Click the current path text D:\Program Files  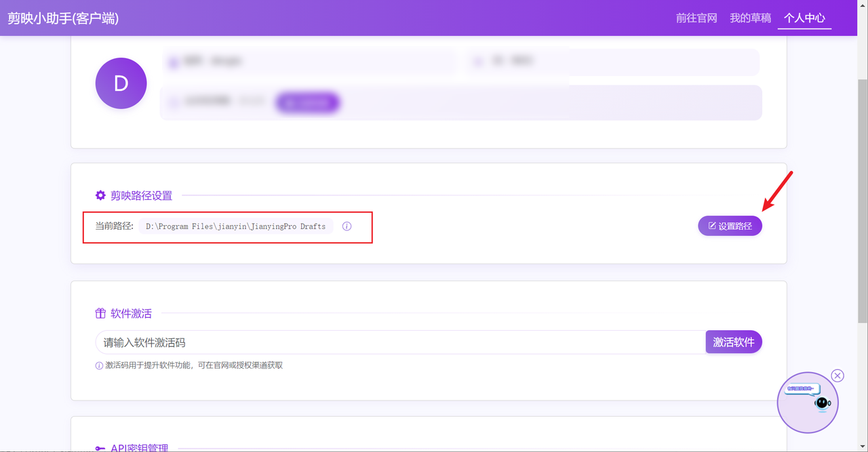[x=235, y=226]
